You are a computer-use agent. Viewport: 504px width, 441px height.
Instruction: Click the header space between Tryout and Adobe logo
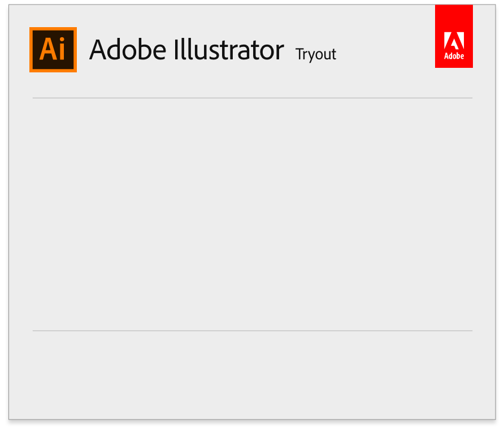click(386, 51)
